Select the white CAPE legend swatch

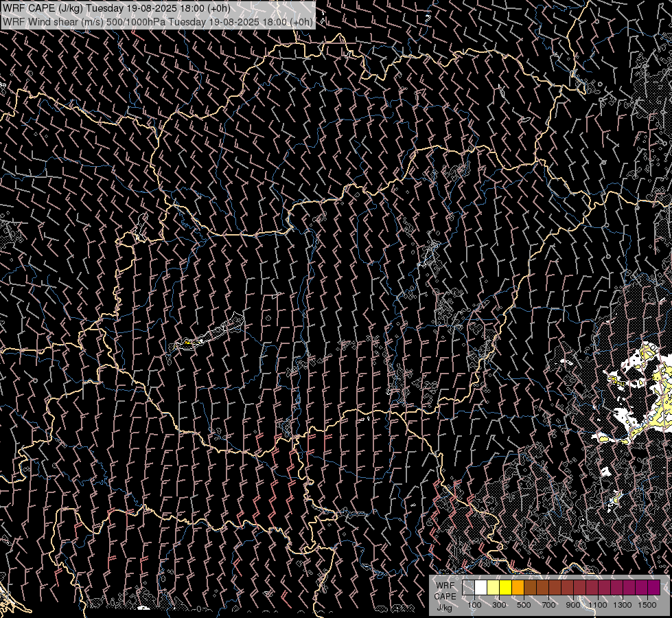pos(481,588)
